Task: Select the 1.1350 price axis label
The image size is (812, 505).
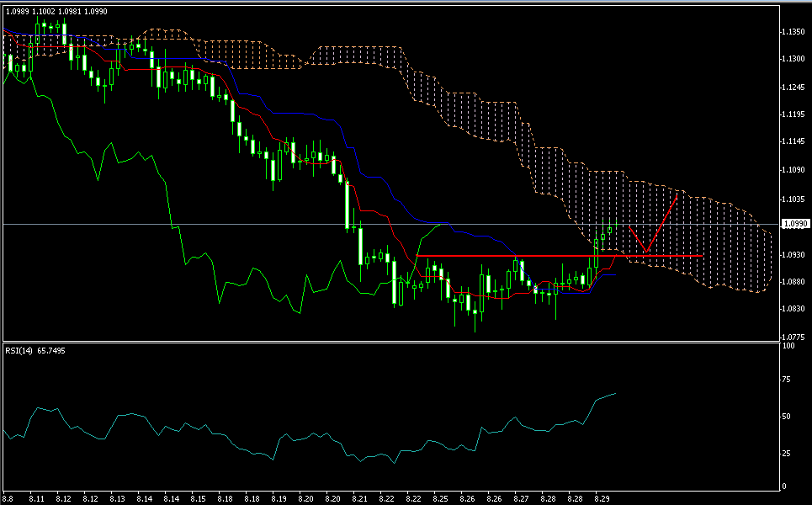Action: coord(793,32)
